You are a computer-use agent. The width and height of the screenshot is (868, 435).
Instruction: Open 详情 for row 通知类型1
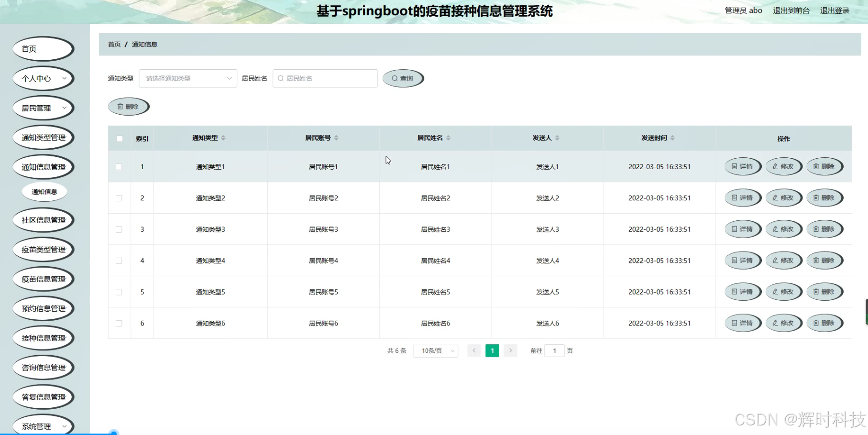pyautogui.click(x=743, y=167)
